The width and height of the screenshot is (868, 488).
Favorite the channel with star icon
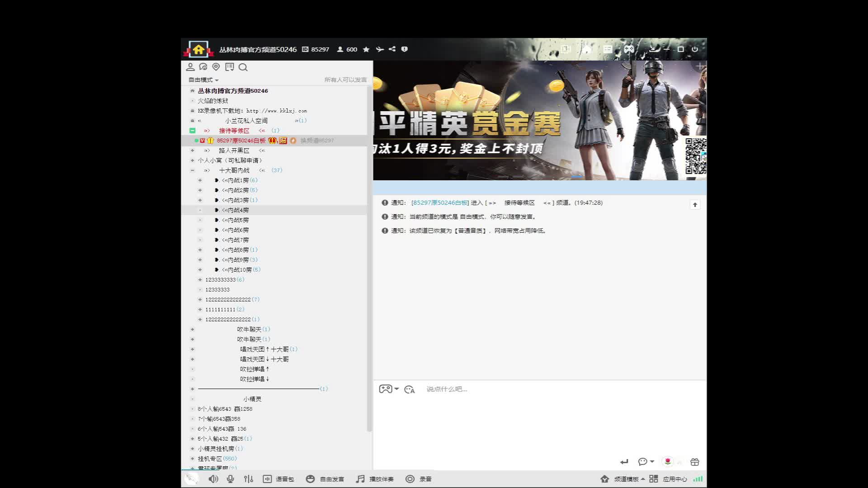[366, 49]
